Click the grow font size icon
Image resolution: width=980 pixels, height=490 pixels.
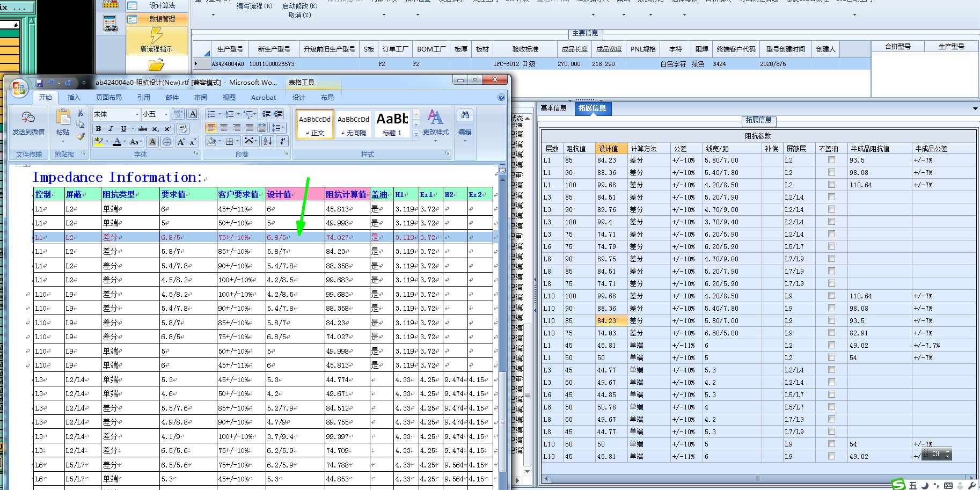point(181,142)
